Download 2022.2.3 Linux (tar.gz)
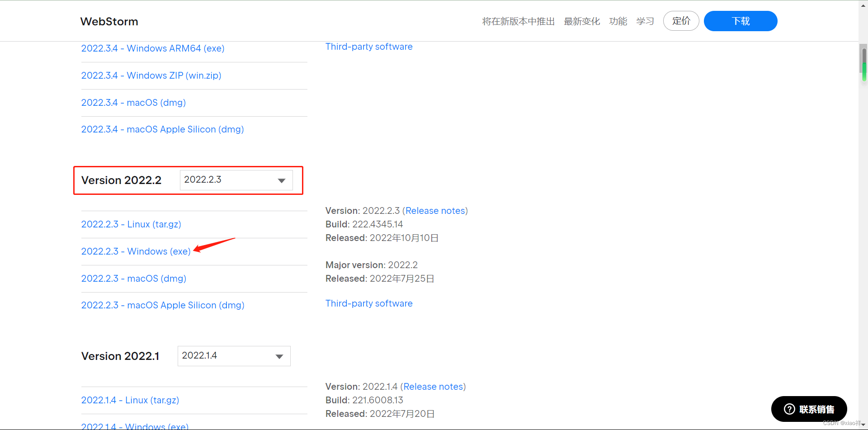Screen dimensions: 868x430 131,224
